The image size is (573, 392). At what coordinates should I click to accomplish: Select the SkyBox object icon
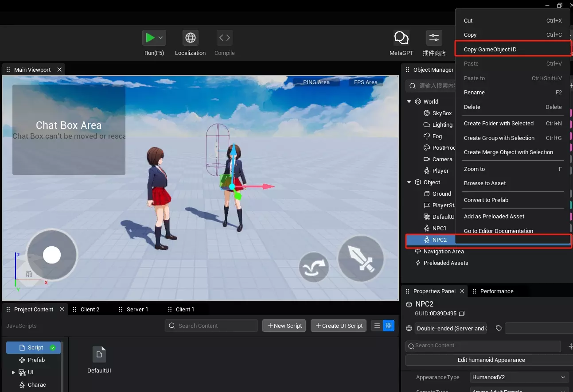(x=427, y=113)
